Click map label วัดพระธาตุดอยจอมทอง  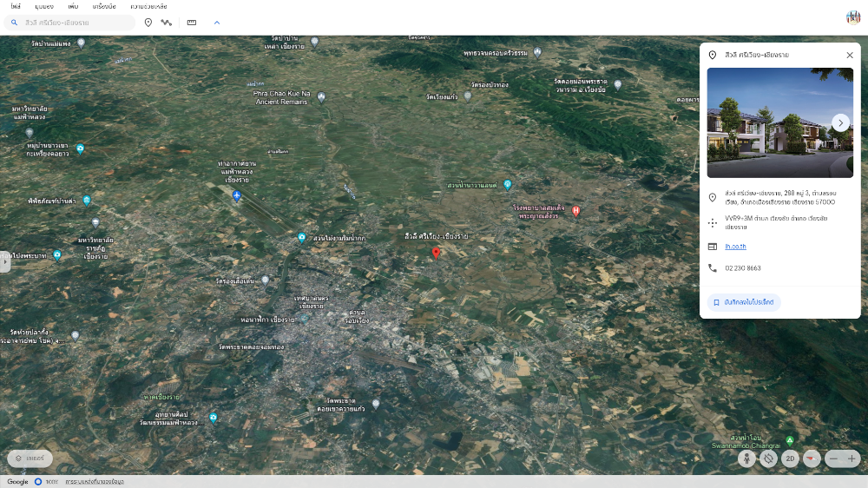252,346
